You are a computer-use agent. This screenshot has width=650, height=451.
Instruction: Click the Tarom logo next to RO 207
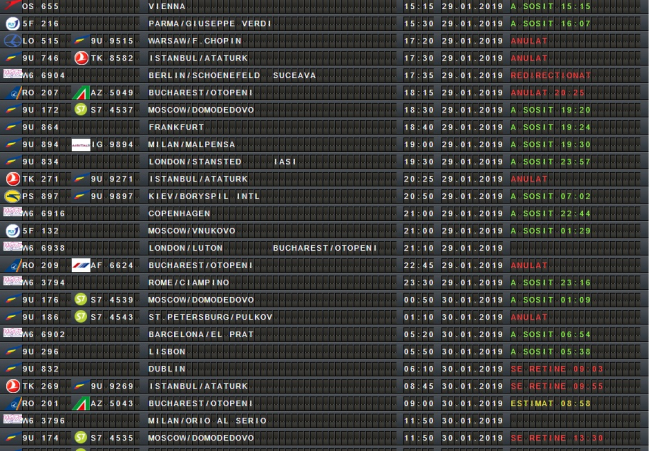(x=13, y=93)
